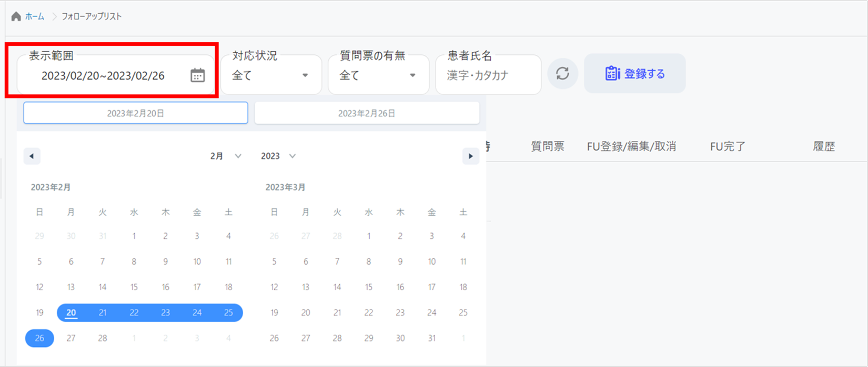This screenshot has width=868, height=367.
Task: Click February 14 in the left calendar
Action: pyautogui.click(x=103, y=287)
